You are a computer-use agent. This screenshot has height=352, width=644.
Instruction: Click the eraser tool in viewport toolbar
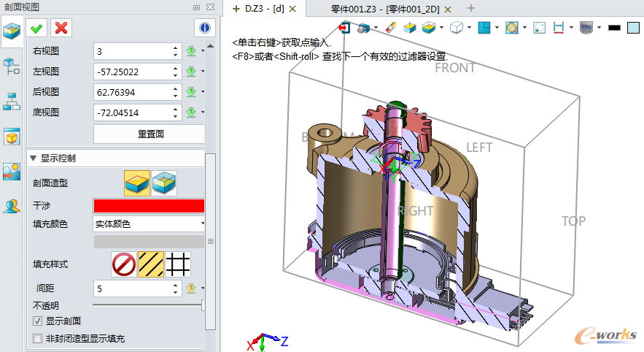click(x=390, y=28)
